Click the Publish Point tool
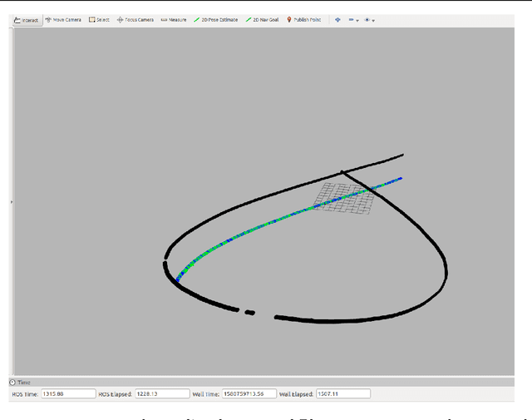The image size is (532, 420). (305, 19)
